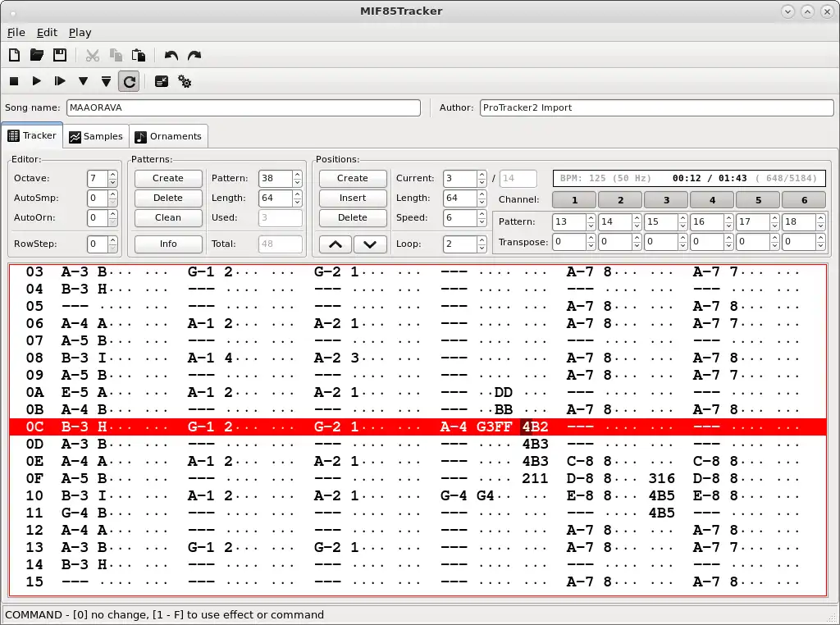Screen dimensions: 840x625
Task: Click the Paste clipboard icon
Action: point(139,56)
